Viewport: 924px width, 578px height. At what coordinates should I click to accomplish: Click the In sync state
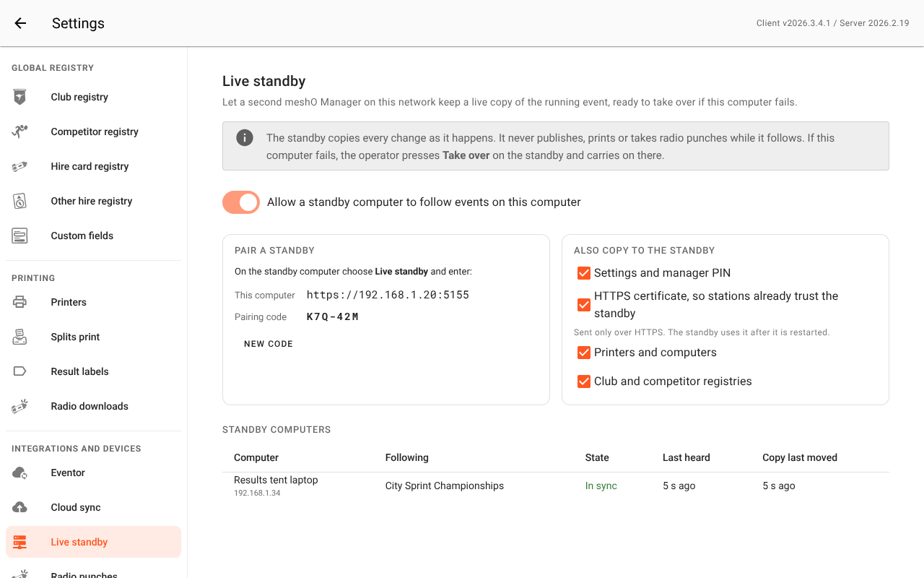pyautogui.click(x=601, y=486)
